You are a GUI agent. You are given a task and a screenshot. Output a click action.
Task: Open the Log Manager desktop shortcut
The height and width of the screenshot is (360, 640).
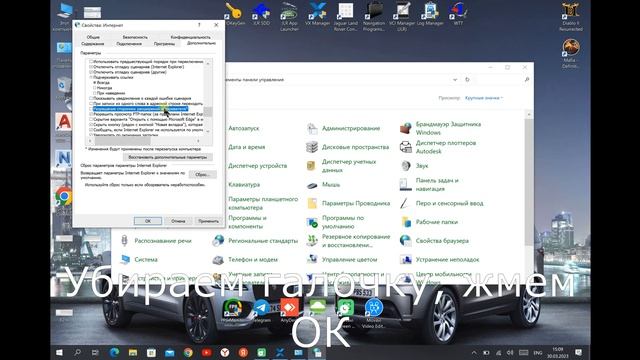coord(430,13)
